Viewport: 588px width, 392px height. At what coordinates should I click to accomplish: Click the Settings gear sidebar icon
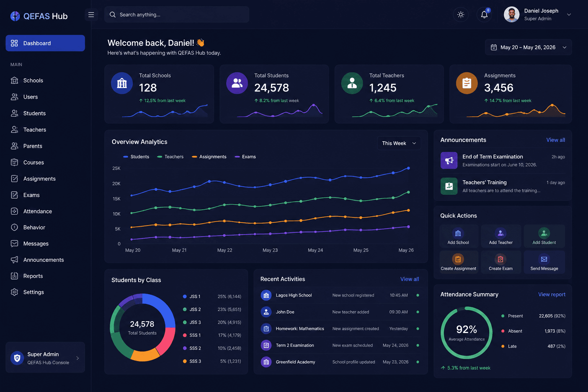15,292
